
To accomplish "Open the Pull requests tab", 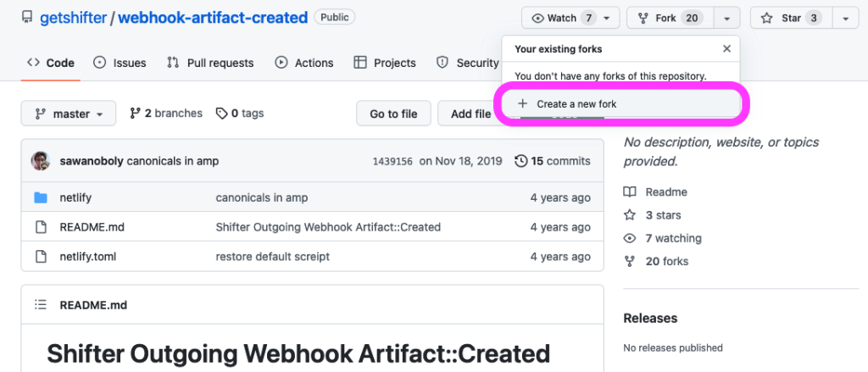I will (210, 63).
